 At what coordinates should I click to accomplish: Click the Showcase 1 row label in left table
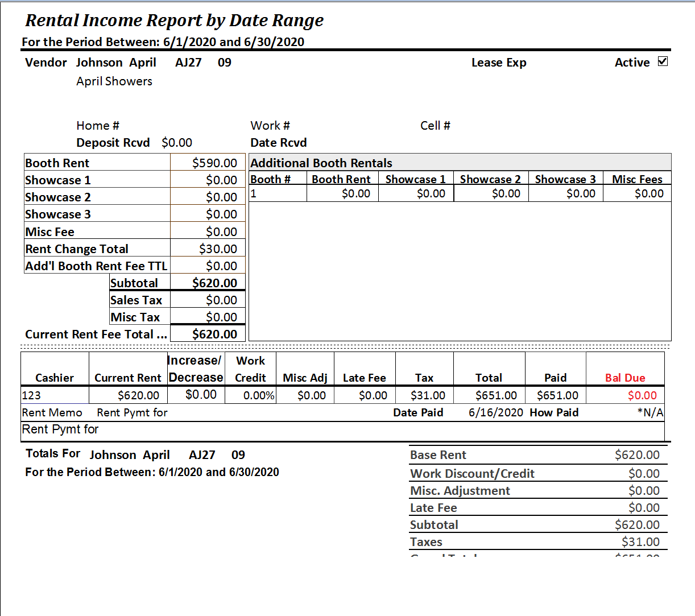58,180
